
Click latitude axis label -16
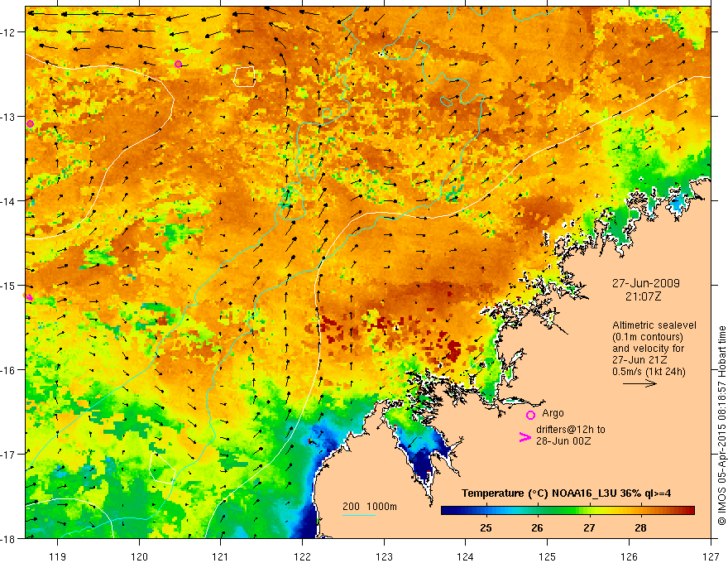point(7,370)
